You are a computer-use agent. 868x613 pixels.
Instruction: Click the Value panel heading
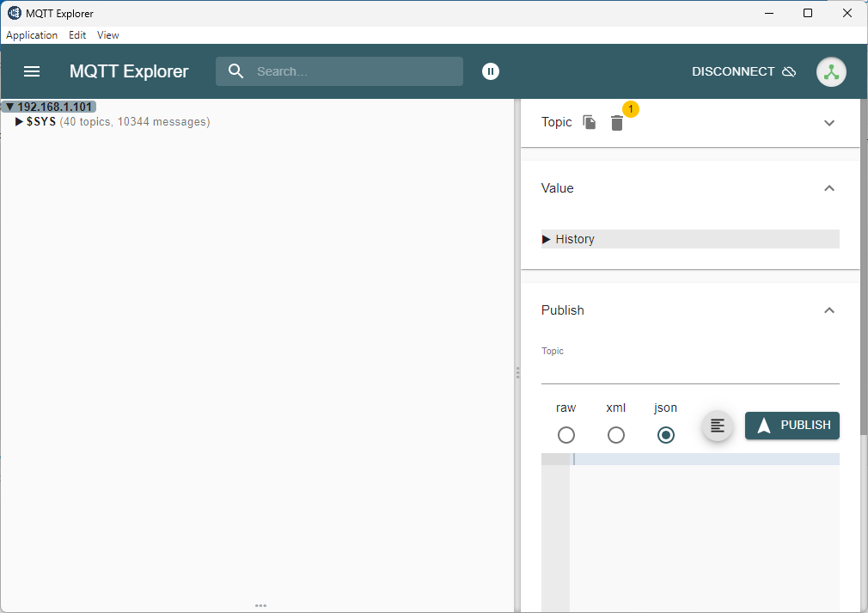[x=557, y=188]
